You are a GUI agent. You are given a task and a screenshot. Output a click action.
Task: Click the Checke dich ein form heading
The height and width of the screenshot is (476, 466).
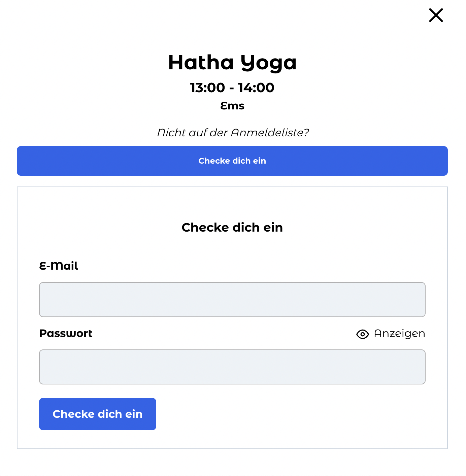coord(232,227)
